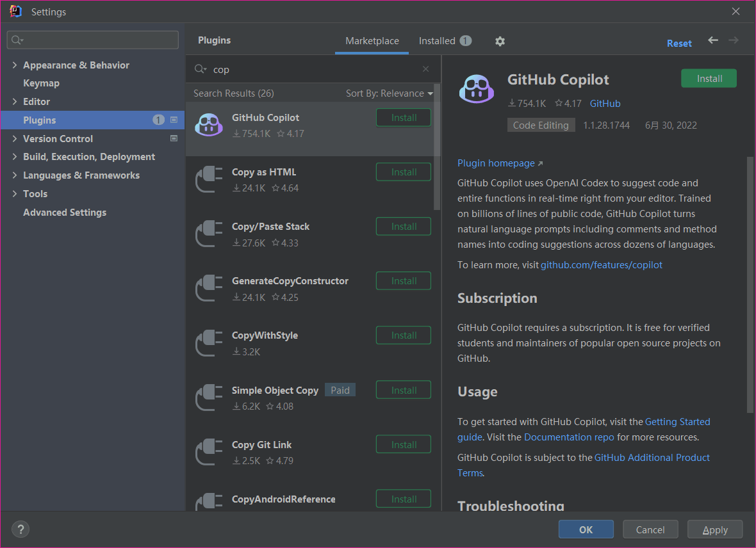Open GitHub Additional Product Terms link

click(x=652, y=457)
